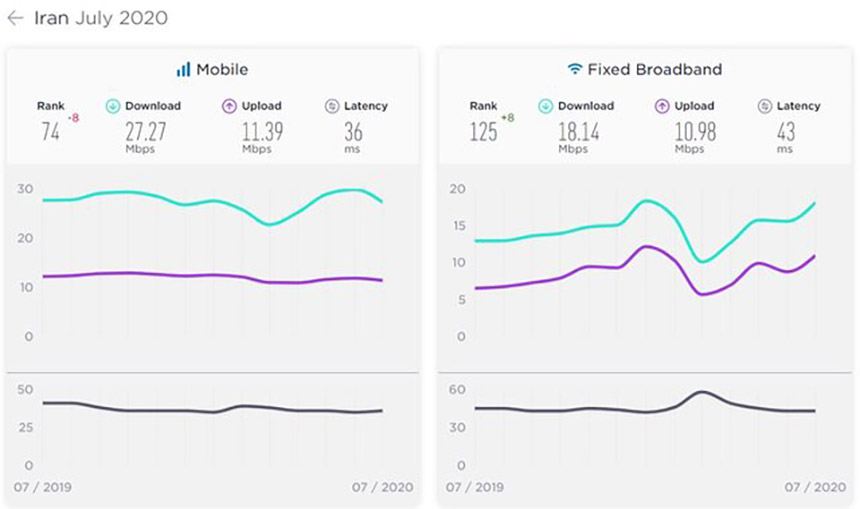The width and height of the screenshot is (860, 509).
Task: Click the back arrow beside Iran July 2020
Action: click(x=15, y=18)
